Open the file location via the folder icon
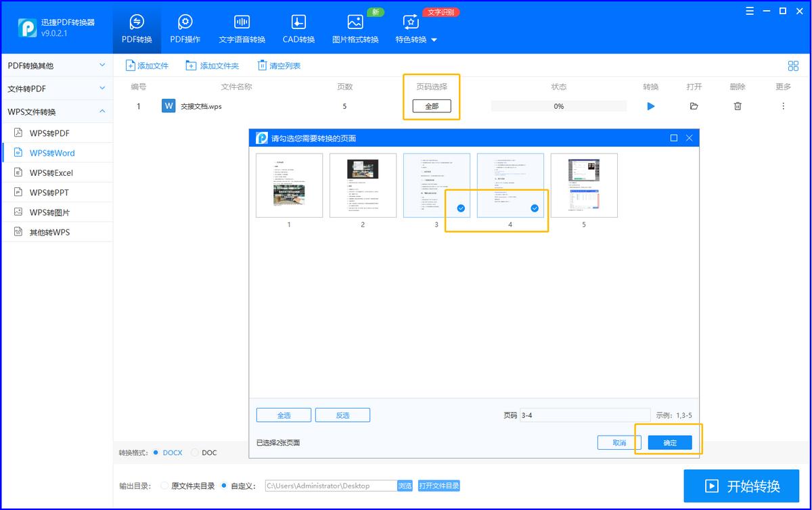Viewport: 812px width, 510px height. (x=695, y=106)
